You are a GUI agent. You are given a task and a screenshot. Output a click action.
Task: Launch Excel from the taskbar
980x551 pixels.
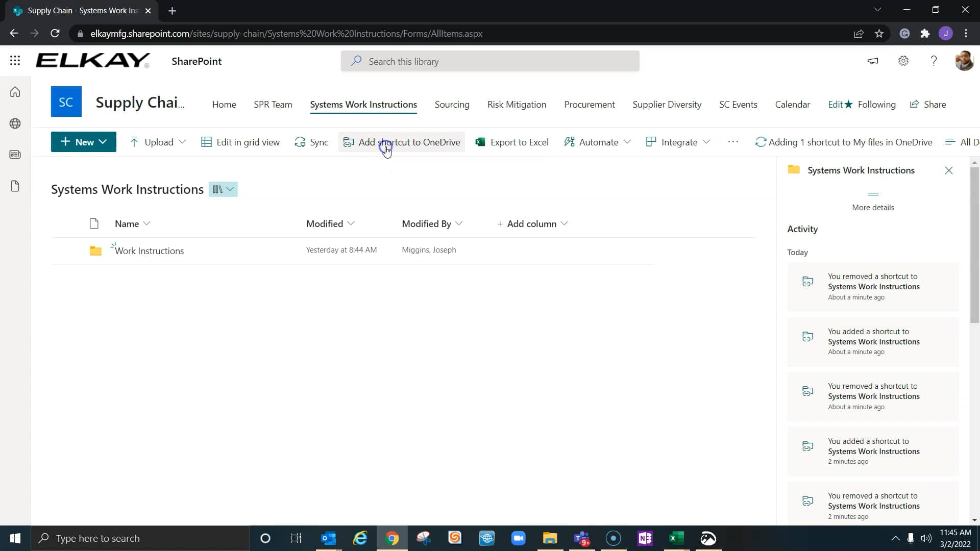click(x=676, y=538)
